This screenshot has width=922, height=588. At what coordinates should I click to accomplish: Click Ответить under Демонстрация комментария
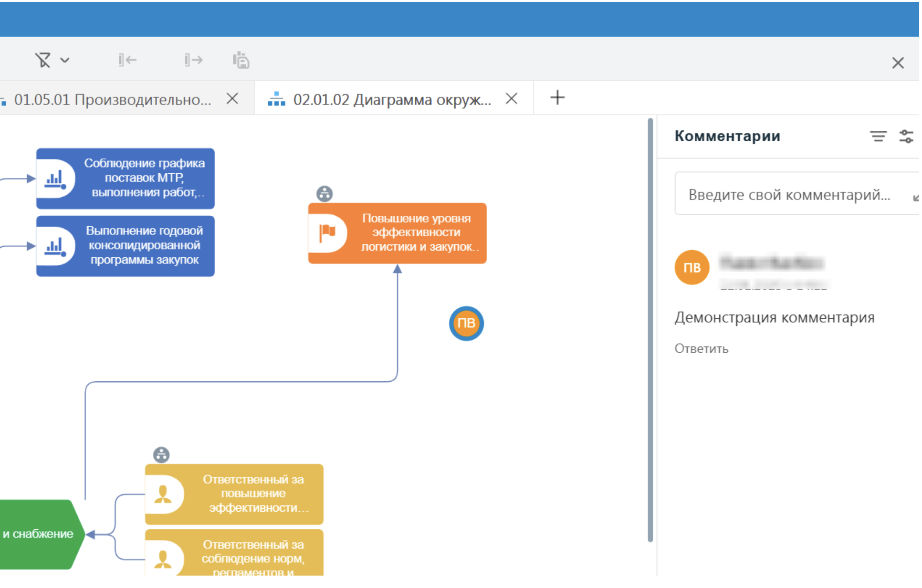pos(701,348)
